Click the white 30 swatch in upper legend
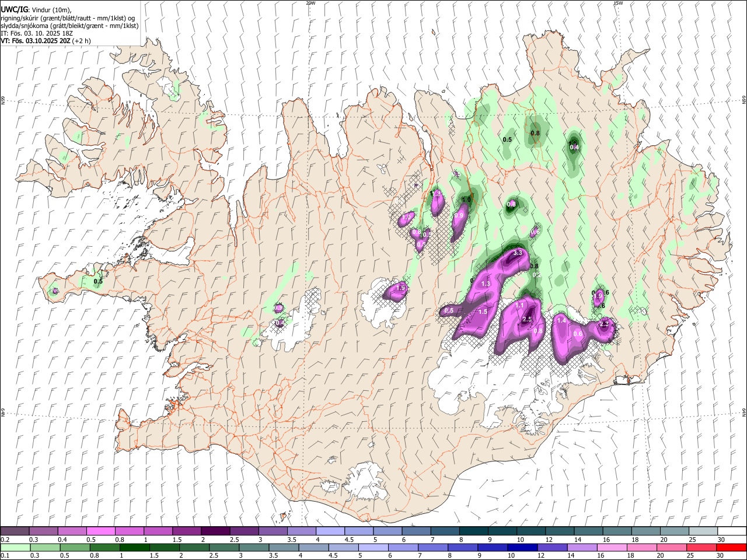This screenshot has height=560, width=747. coord(732,531)
